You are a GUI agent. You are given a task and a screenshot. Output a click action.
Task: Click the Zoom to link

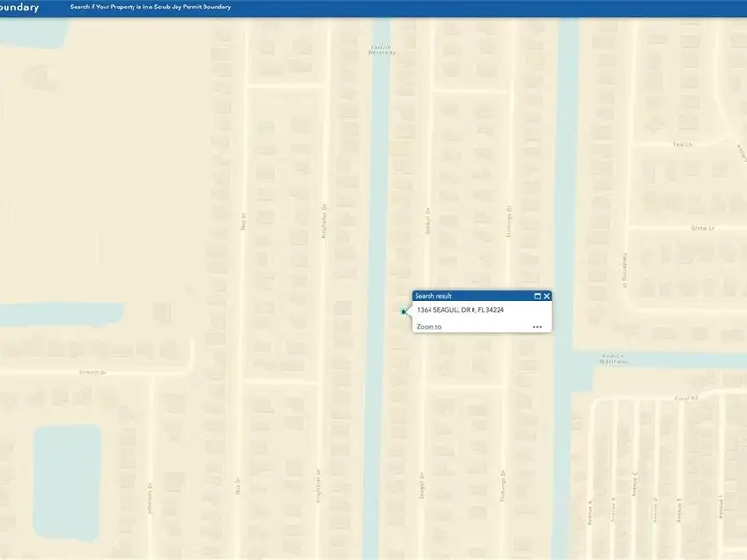(429, 327)
